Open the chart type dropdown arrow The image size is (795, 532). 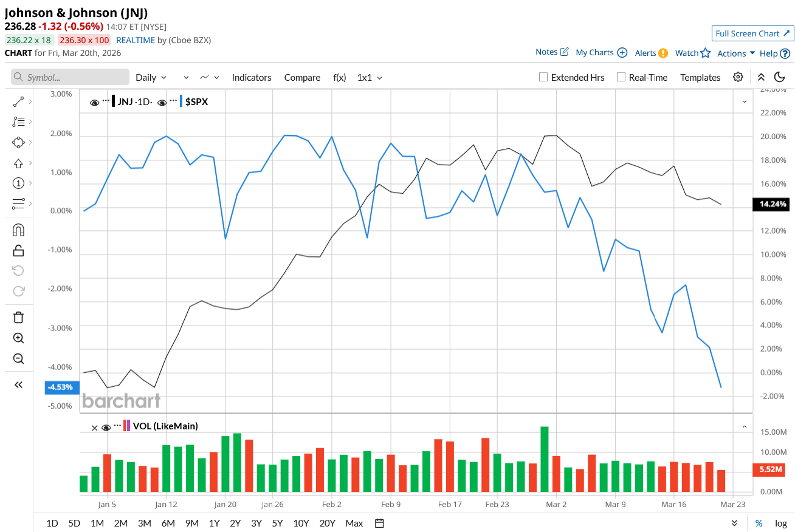(217, 78)
